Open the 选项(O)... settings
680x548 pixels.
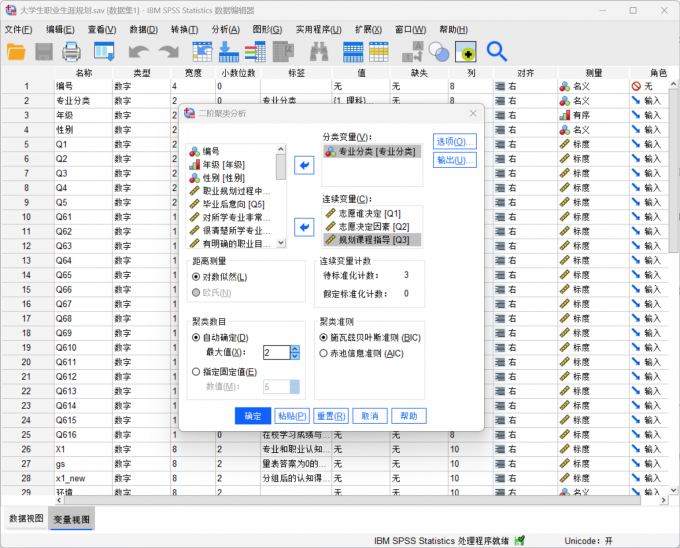coord(455,141)
